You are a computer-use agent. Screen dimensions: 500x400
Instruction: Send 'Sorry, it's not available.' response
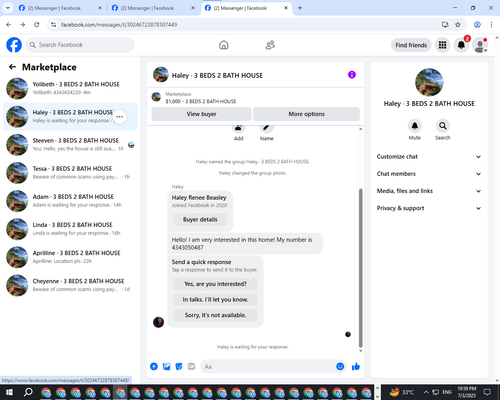[x=215, y=315]
